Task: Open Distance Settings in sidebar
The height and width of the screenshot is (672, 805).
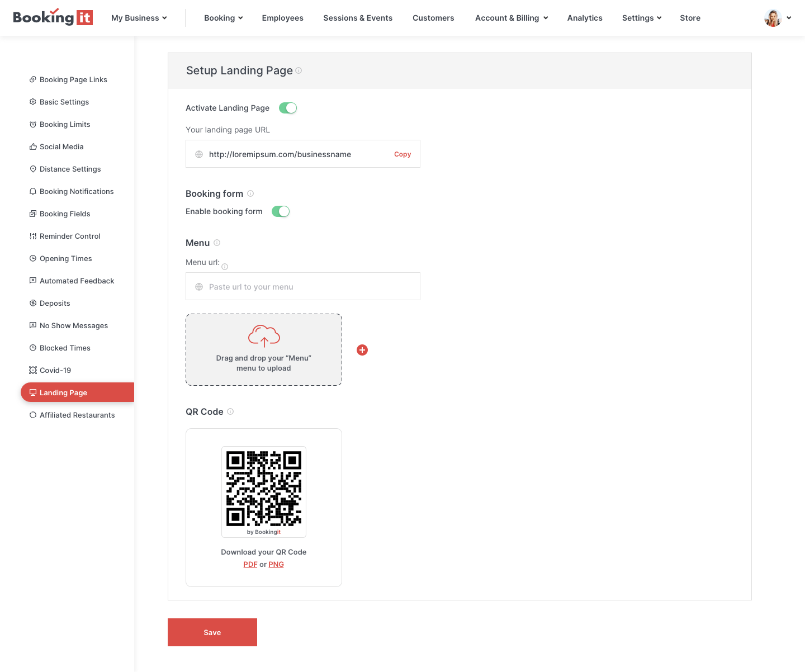Action: 70,169
